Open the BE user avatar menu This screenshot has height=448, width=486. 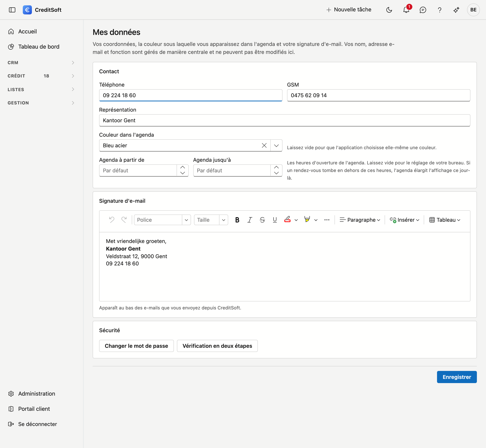pyautogui.click(x=473, y=10)
